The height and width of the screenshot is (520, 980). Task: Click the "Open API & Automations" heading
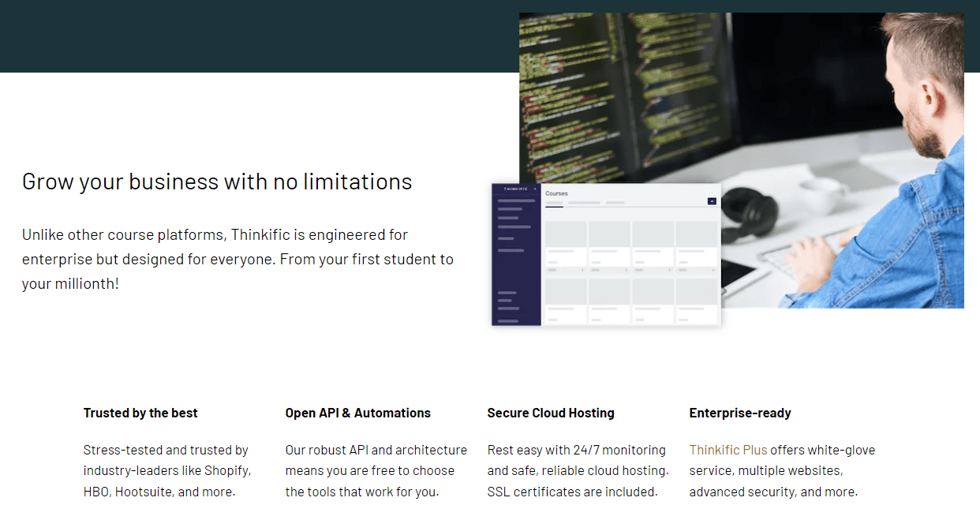(358, 413)
